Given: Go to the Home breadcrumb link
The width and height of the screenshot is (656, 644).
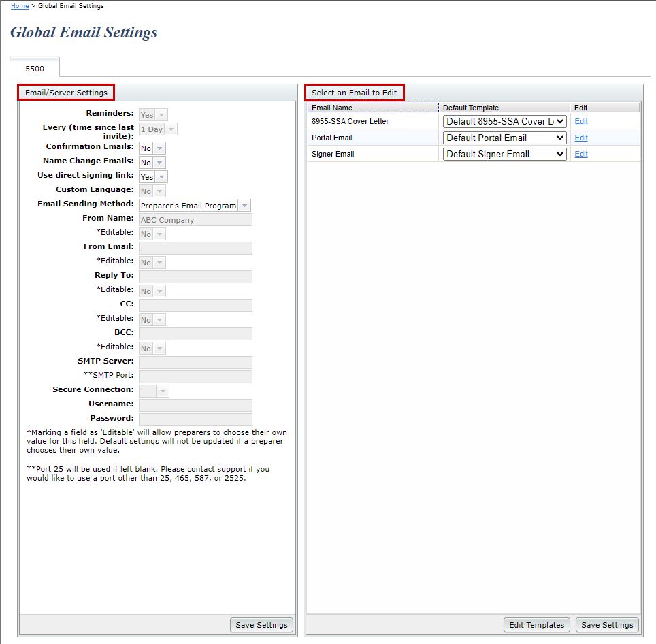Looking at the screenshot, I should click(x=20, y=6).
